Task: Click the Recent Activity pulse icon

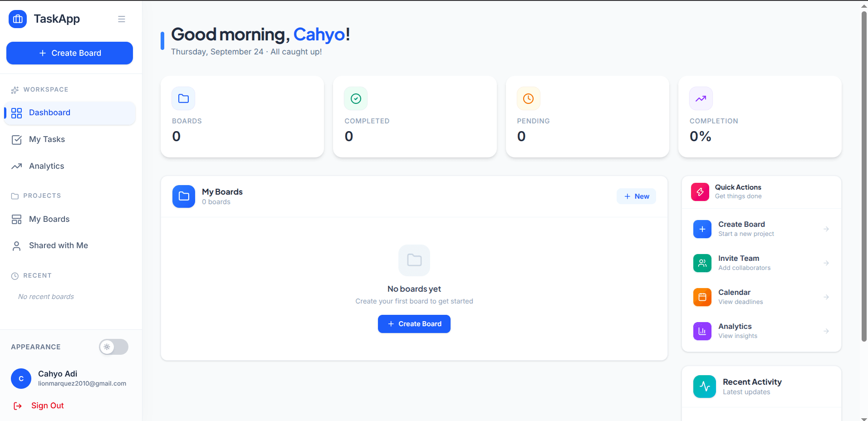Action: coord(705,387)
